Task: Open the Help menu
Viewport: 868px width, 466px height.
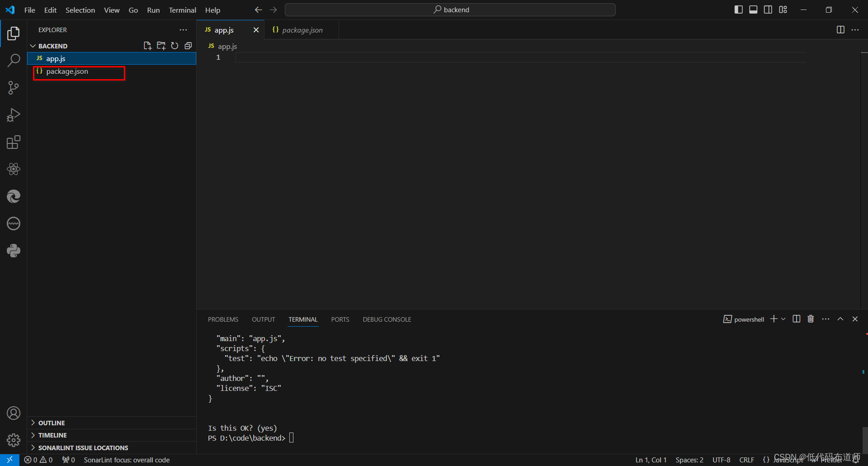Action: pos(212,10)
